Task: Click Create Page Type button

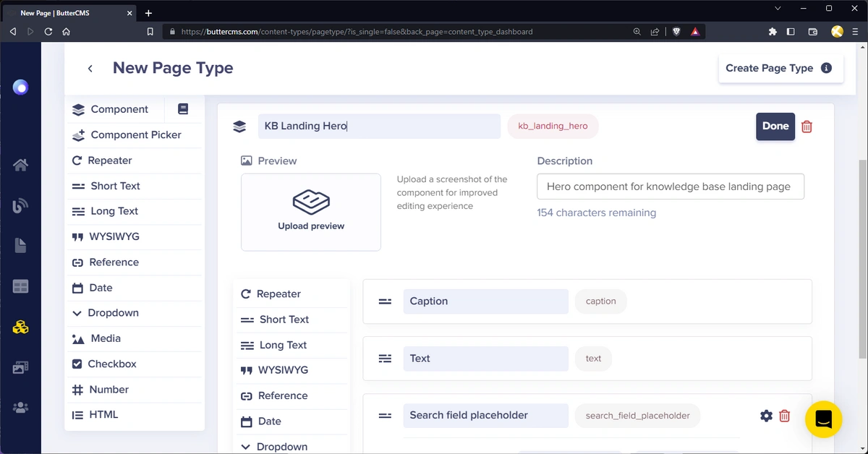Action: pyautogui.click(x=780, y=68)
